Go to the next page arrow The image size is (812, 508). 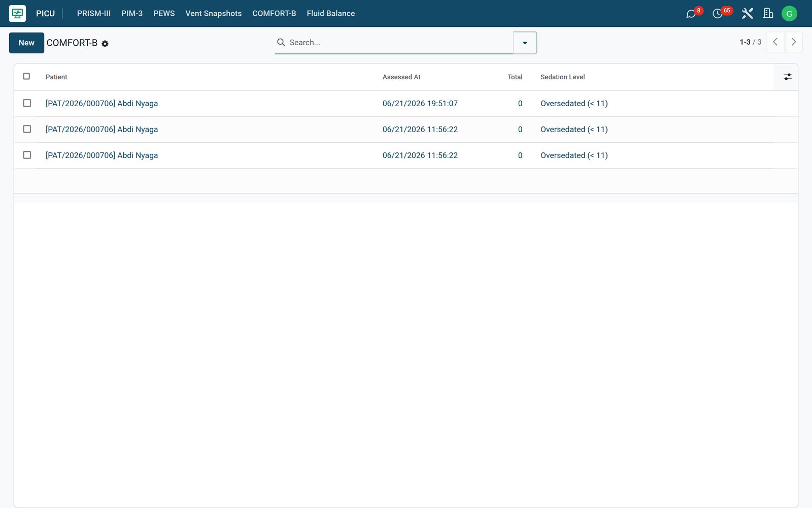click(x=794, y=42)
